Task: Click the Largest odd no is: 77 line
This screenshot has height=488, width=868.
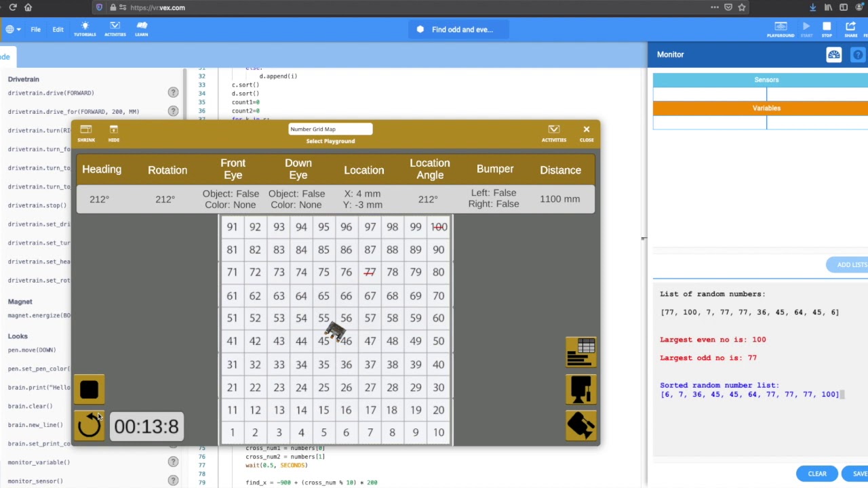Action: tap(708, 358)
